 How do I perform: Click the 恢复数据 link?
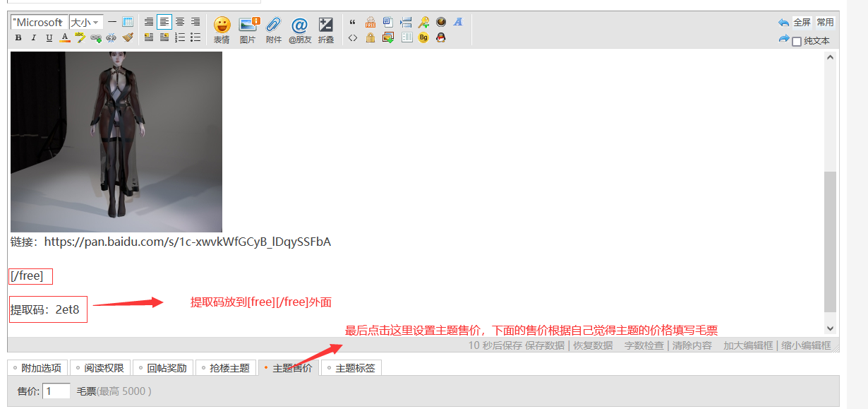(x=592, y=345)
